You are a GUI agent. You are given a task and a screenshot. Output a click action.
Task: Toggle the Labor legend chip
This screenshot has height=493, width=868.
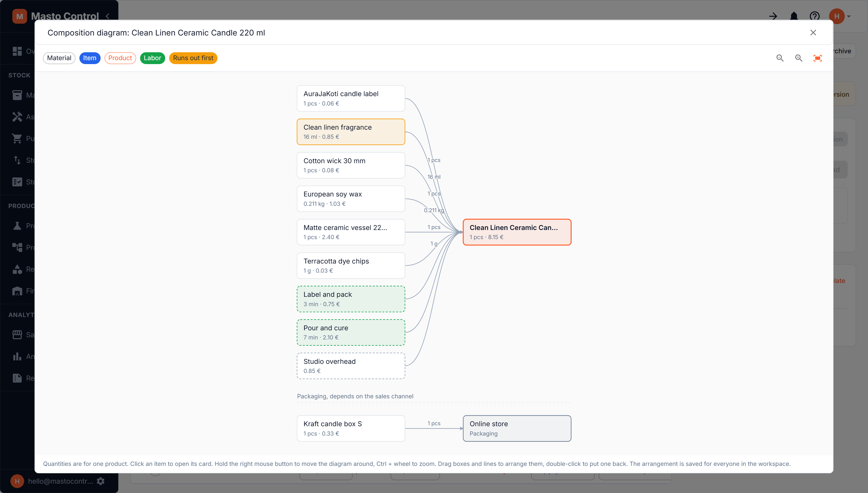point(152,58)
